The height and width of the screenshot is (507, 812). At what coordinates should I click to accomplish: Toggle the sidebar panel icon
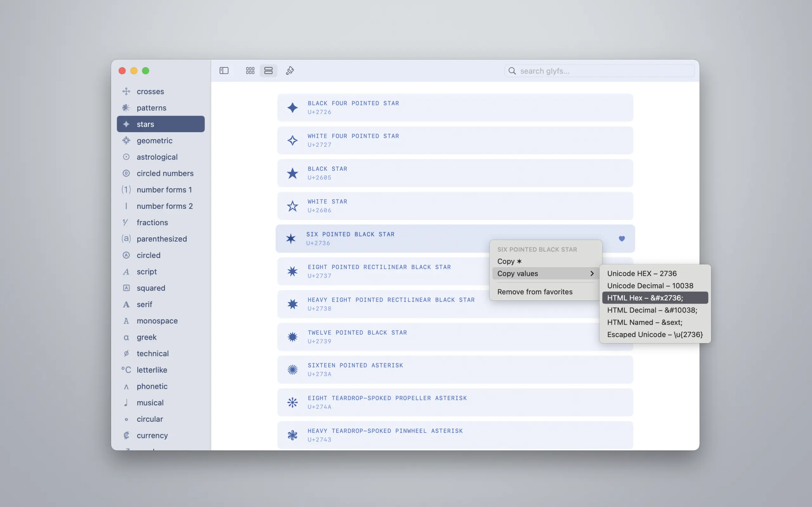(224, 70)
